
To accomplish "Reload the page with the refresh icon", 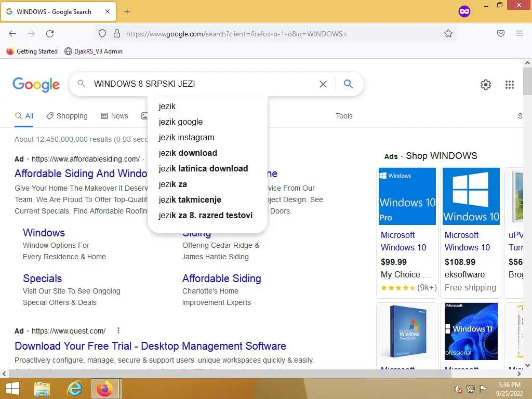I will (50, 34).
